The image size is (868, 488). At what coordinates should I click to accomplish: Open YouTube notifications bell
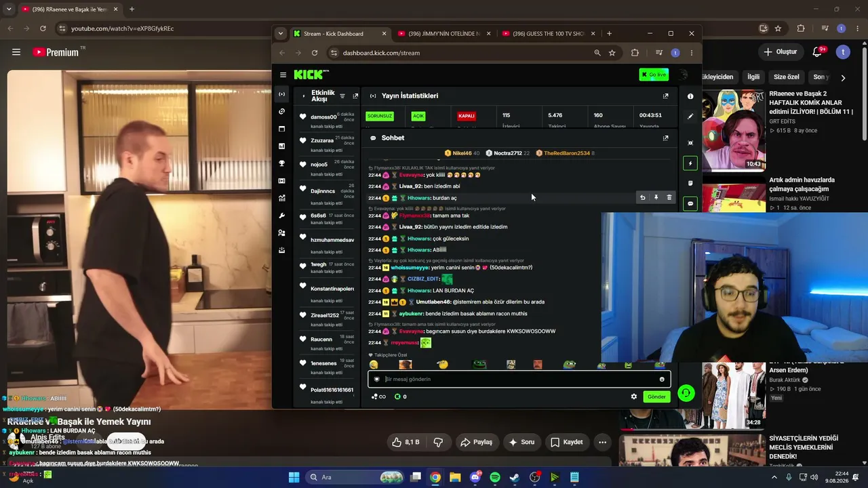click(818, 52)
